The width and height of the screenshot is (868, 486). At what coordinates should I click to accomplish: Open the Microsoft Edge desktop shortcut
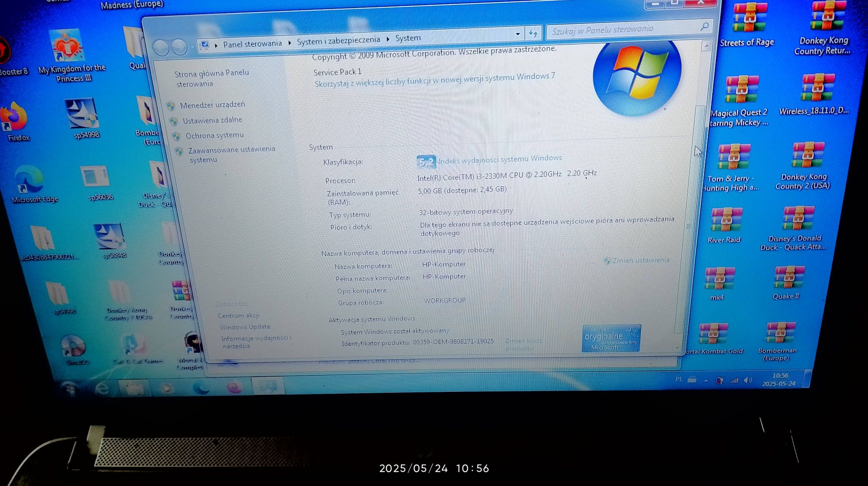[33, 184]
